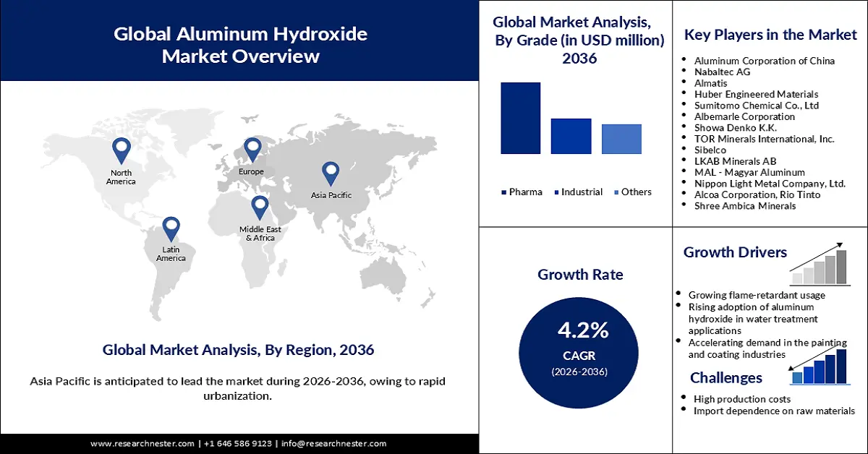Select the Asia Pacific map pin
Screen dimensions: 868x454
330,173
